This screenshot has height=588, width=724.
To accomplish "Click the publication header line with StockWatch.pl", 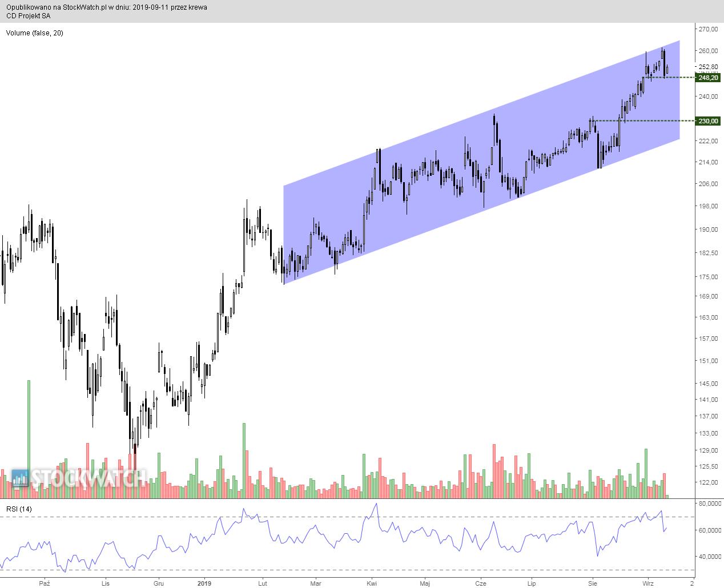I will (x=107, y=7).
